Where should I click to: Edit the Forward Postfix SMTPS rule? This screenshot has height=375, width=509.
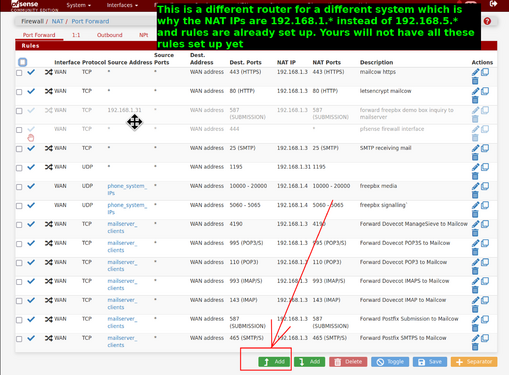tap(475, 338)
